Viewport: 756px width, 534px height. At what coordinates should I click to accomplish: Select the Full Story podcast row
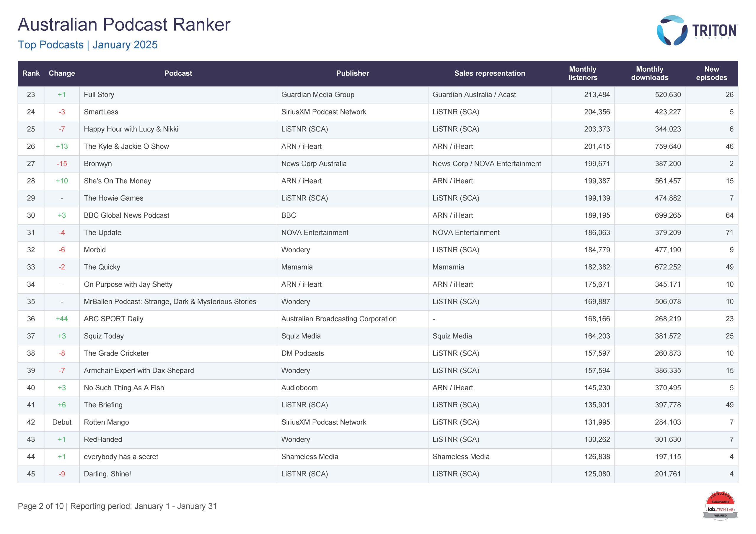99,95
